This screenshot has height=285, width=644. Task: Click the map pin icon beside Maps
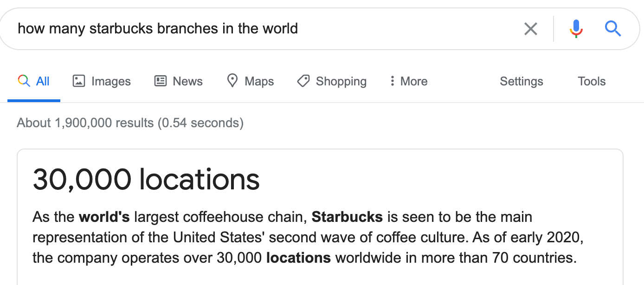232,81
